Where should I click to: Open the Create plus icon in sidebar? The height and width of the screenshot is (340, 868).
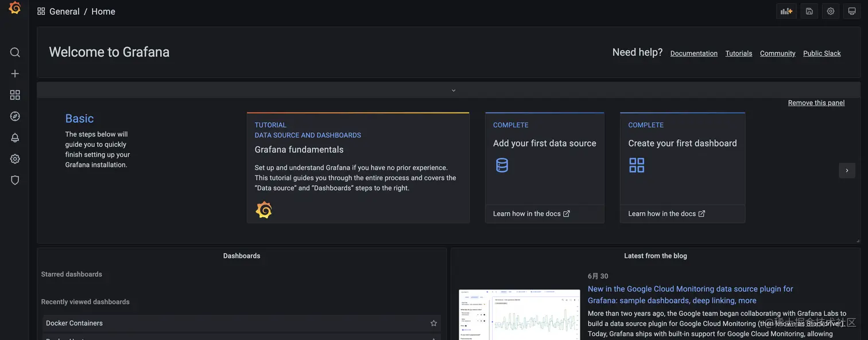click(x=15, y=73)
